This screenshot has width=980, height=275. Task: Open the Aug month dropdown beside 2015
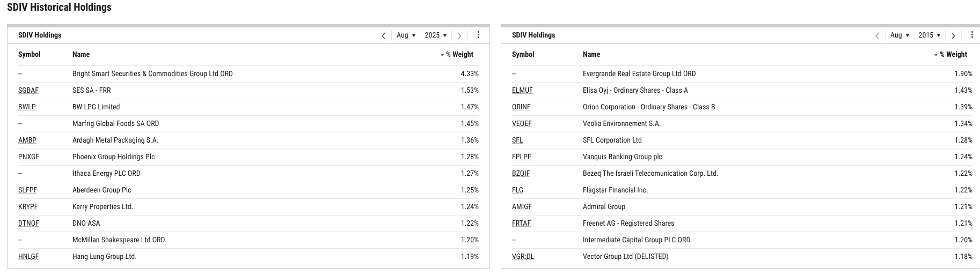pos(899,35)
